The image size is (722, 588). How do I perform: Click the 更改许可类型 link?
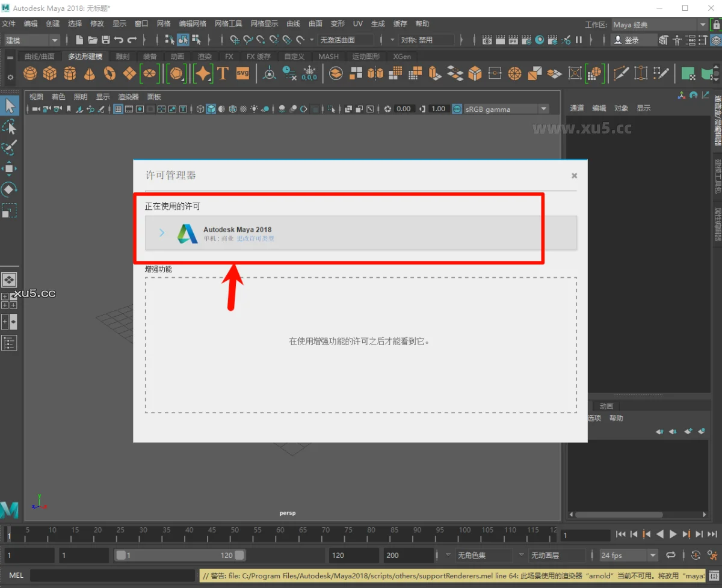point(256,239)
